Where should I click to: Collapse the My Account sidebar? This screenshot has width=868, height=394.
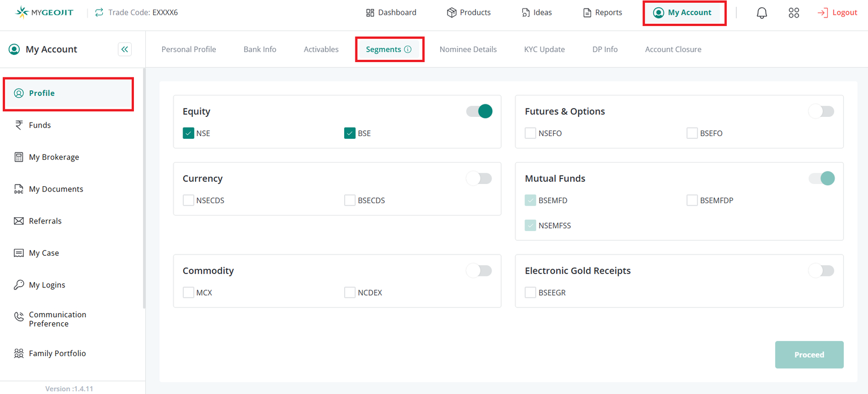click(125, 50)
